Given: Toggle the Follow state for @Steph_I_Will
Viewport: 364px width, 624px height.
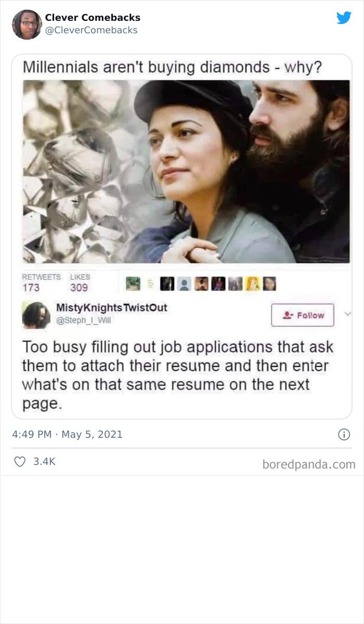Looking at the screenshot, I should (x=303, y=315).
